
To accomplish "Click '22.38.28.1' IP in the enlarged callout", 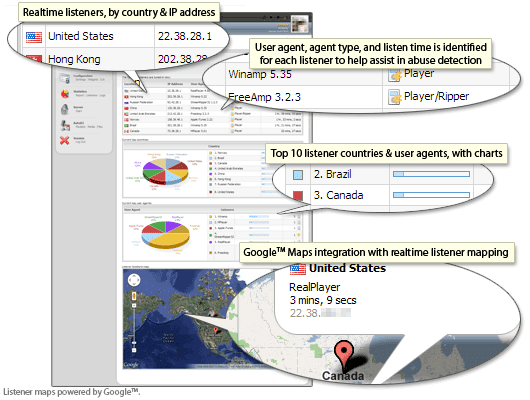I will pos(185,36).
